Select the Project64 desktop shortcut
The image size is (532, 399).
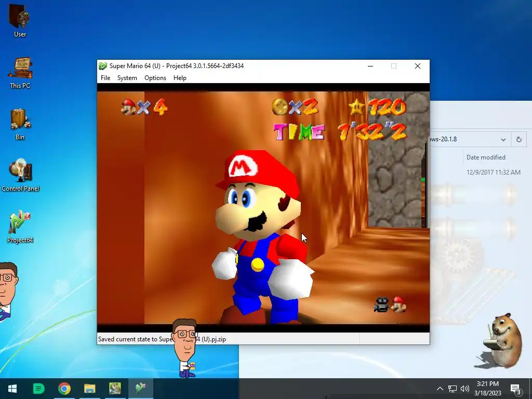pyautogui.click(x=20, y=227)
